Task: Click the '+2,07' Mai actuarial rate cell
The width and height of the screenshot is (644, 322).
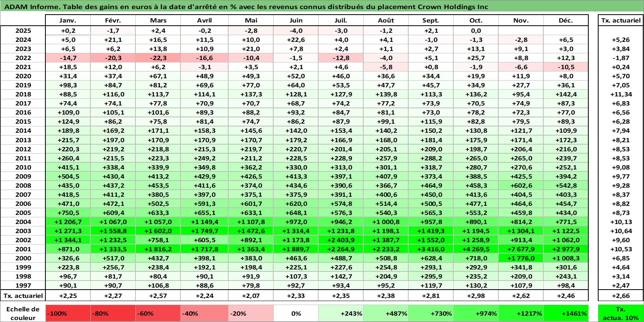Action: pyautogui.click(x=251, y=296)
